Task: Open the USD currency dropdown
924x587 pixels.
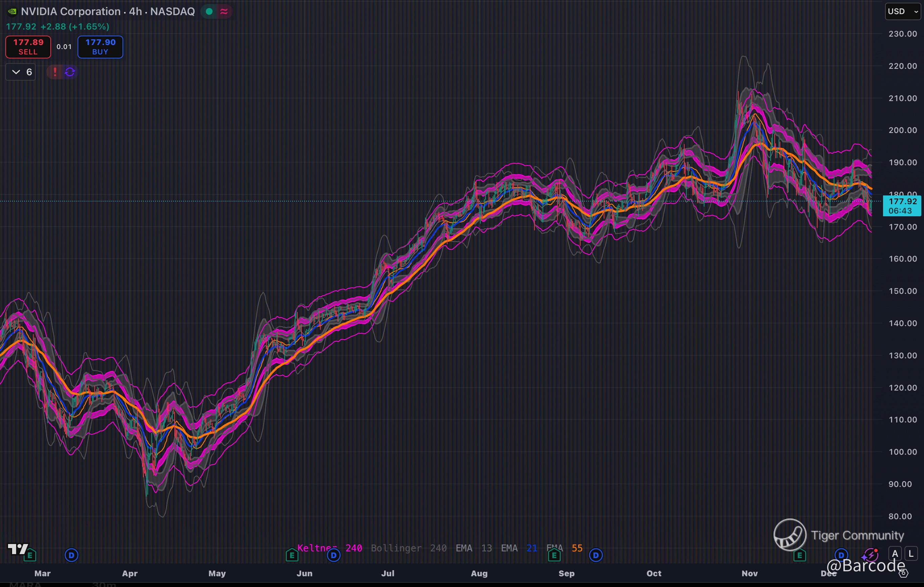Action: point(903,11)
